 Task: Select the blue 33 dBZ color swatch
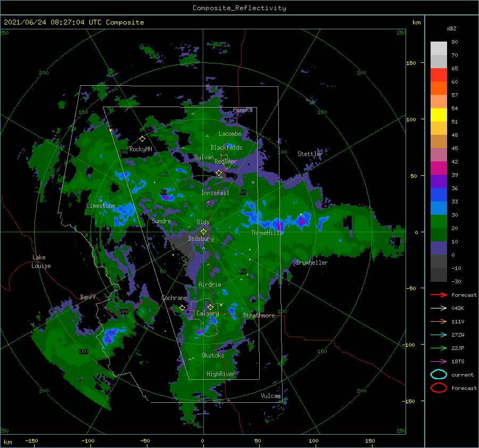pyautogui.click(x=439, y=194)
